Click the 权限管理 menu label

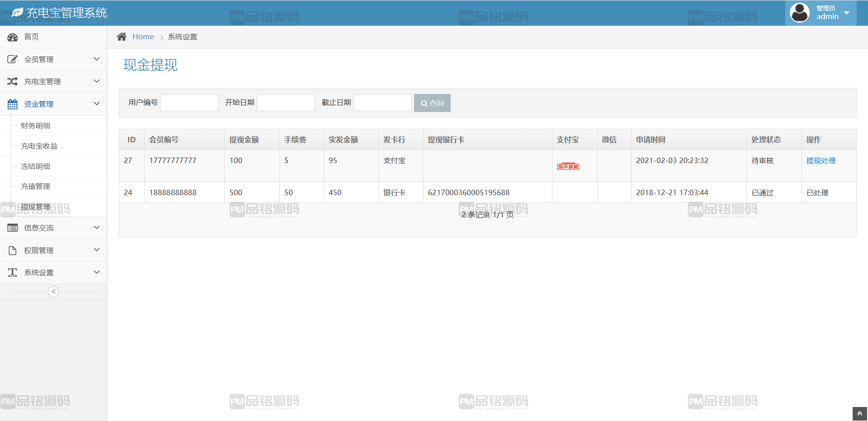[x=39, y=250]
